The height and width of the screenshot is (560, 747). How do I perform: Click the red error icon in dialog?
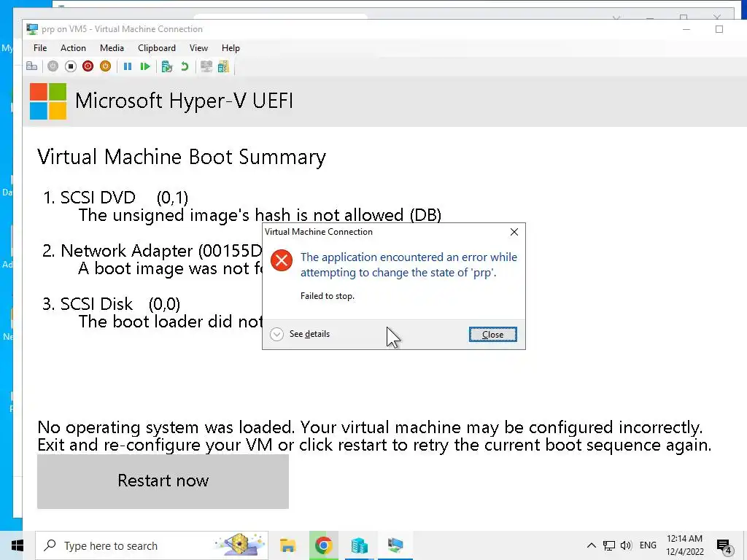click(x=282, y=260)
